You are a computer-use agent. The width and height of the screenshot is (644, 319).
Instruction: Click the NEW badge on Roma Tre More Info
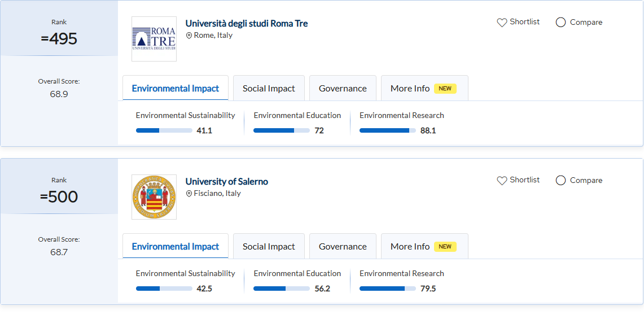(445, 89)
